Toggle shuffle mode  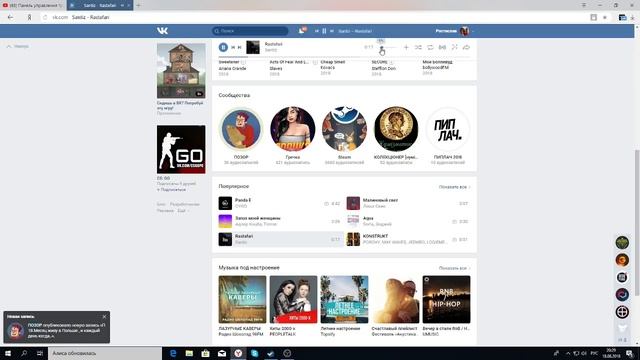418,47
